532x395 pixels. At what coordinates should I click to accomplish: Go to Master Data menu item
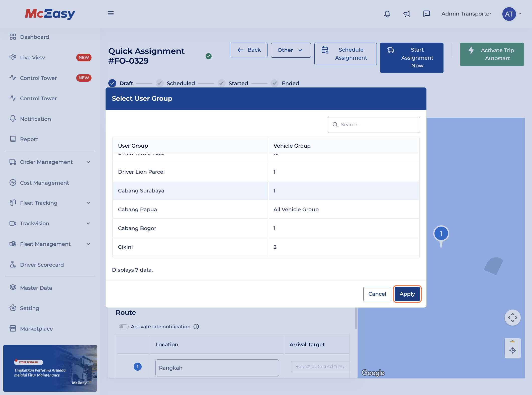tap(36, 288)
